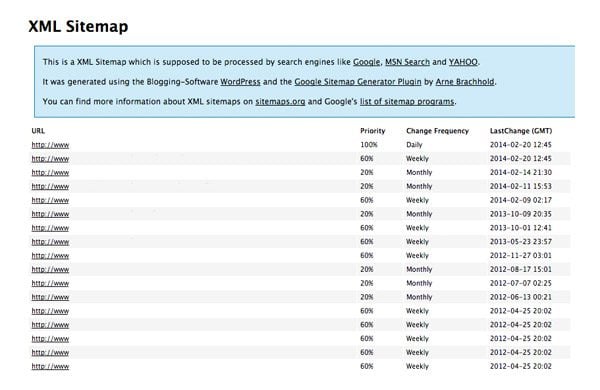
Task: Select the Priority column header
Action: [x=373, y=131]
